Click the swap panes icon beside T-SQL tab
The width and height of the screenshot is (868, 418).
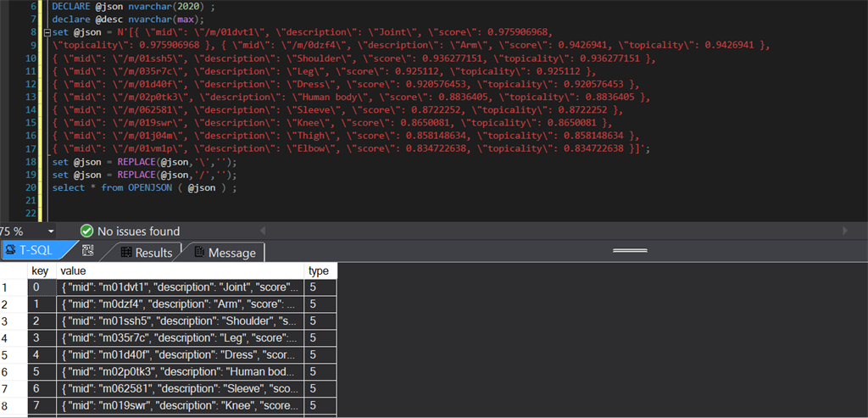[88, 251]
